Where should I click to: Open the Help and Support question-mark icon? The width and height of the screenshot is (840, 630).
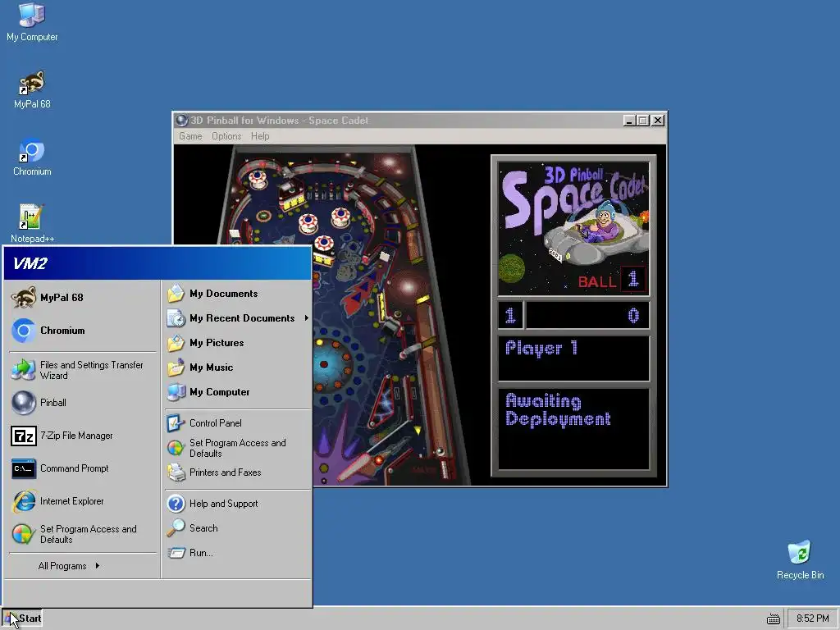click(x=176, y=504)
